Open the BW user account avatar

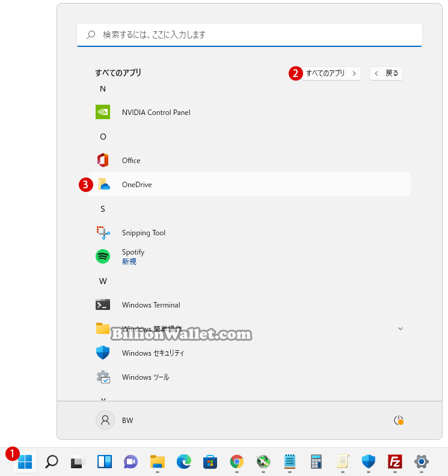point(105,421)
